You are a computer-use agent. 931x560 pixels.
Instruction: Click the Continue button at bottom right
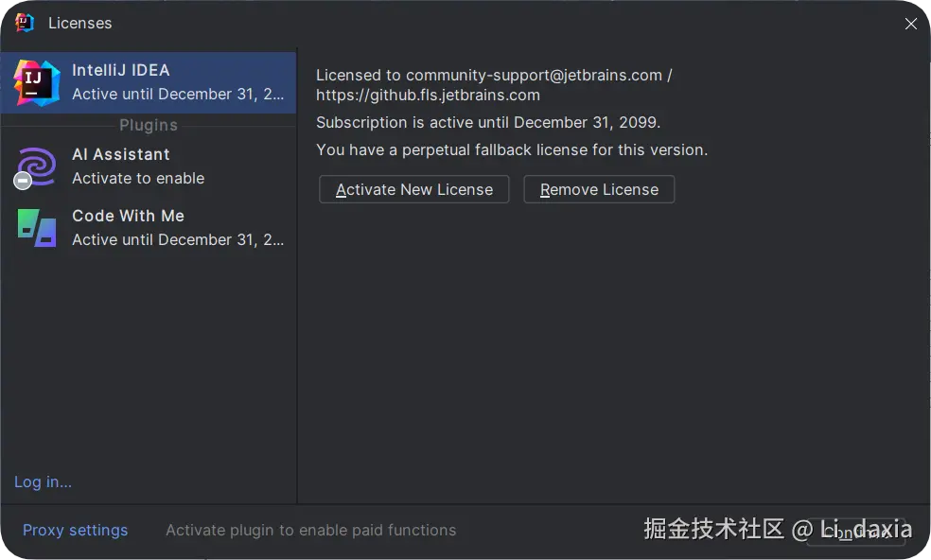(x=855, y=532)
